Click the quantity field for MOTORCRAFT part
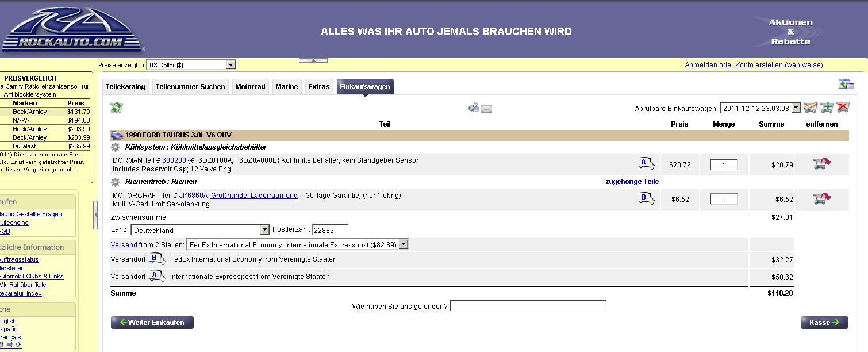The width and height of the screenshot is (868, 352). coord(724,200)
